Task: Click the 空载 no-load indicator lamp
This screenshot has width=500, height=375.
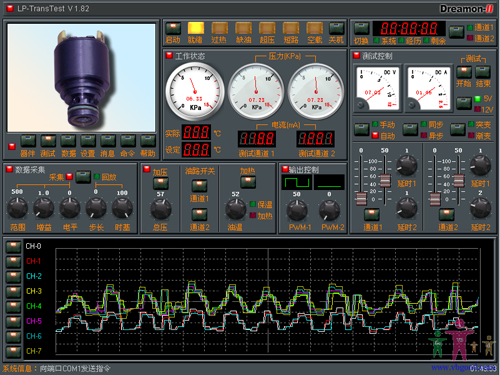Action: click(x=315, y=28)
